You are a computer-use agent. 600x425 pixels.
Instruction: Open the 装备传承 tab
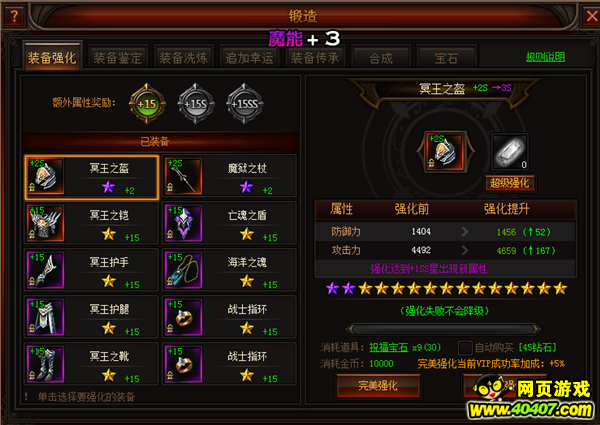tap(315, 58)
